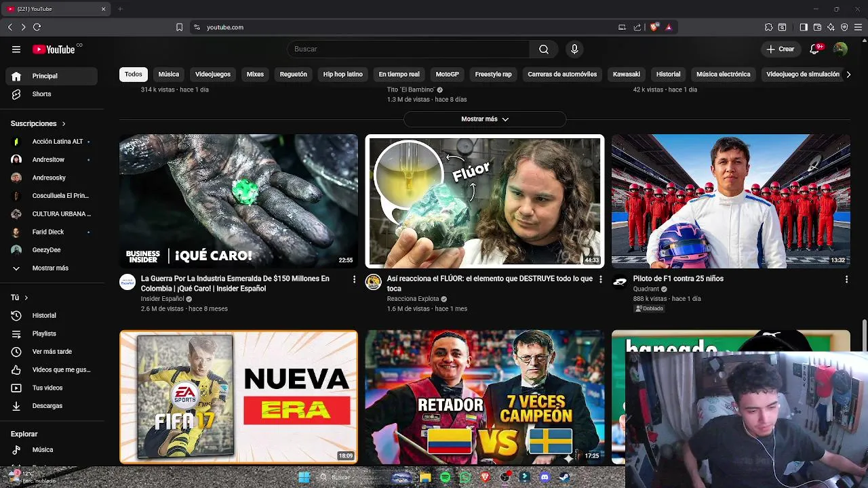Viewport: 868px width, 488px height.
Task: Click the search magnifier button
Action: pos(544,49)
